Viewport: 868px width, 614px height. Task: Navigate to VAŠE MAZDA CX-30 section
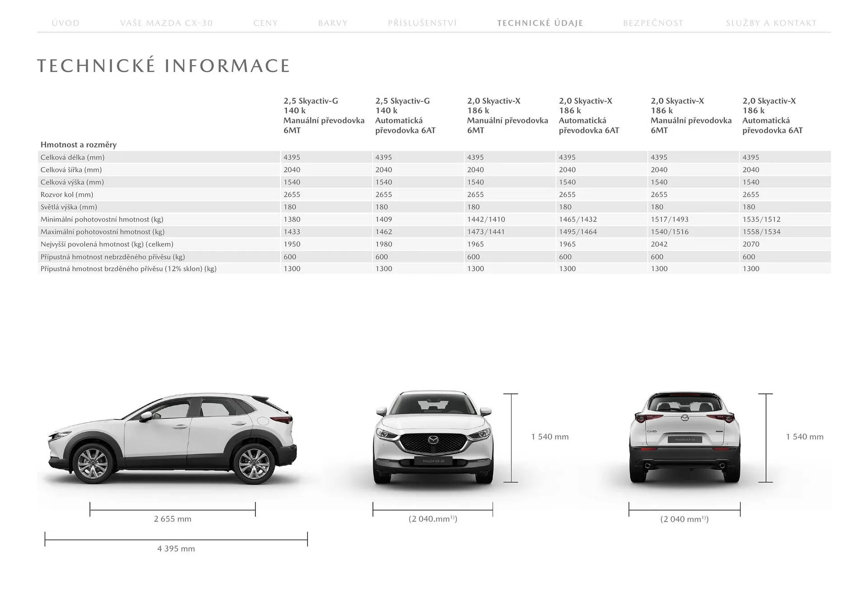pyautogui.click(x=166, y=23)
